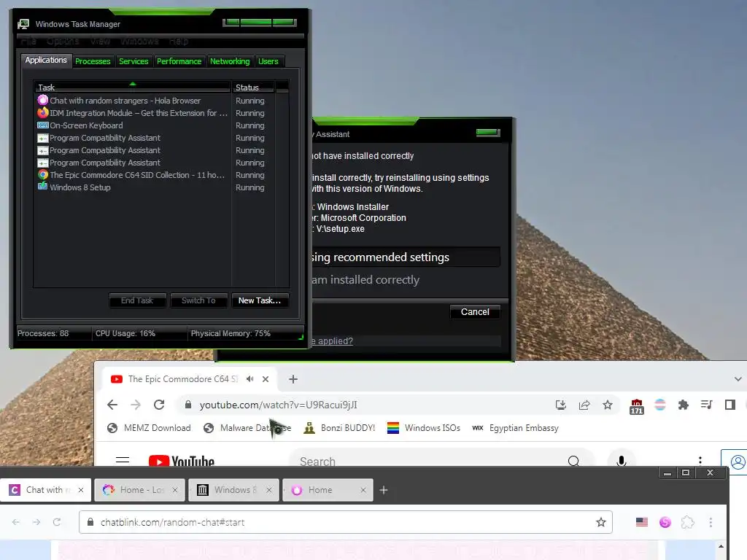Sort tasks by the Status column header
Screen dimensions: 747x560
pyautogui.click(x=252, y=87)
